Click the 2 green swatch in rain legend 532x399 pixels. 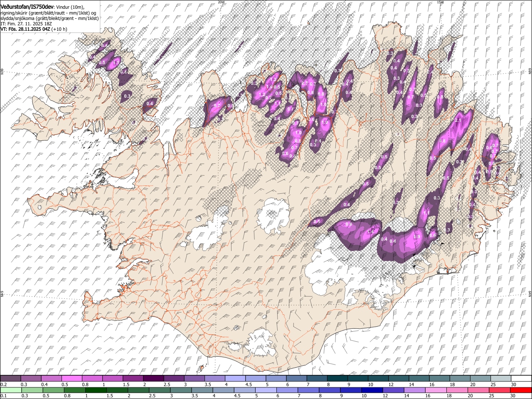coord(138,390)
